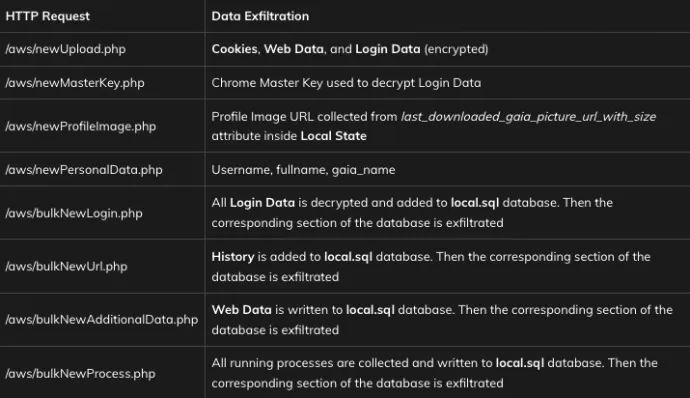Click 'Web Data is written to local.sql' description
The image size is (690, 398).
point(442,320)
